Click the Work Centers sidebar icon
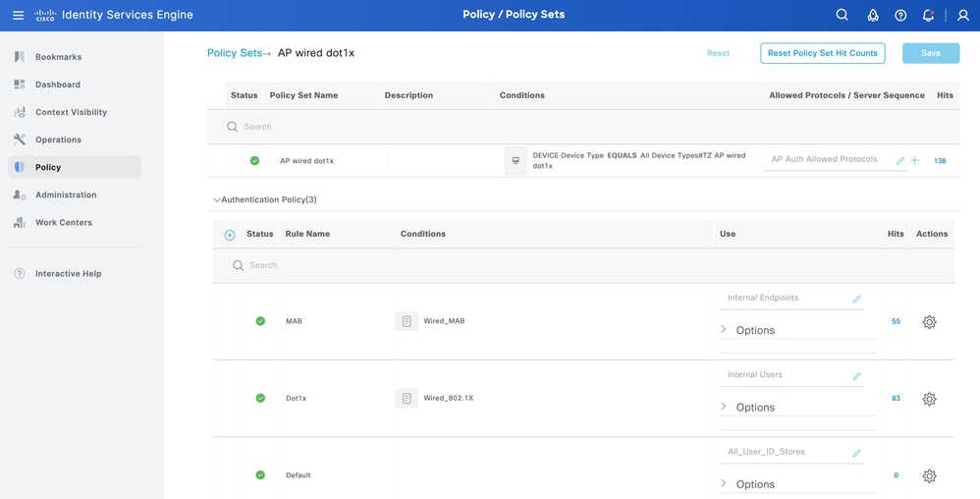Screen dimensions: 980x499 [20, 222]
